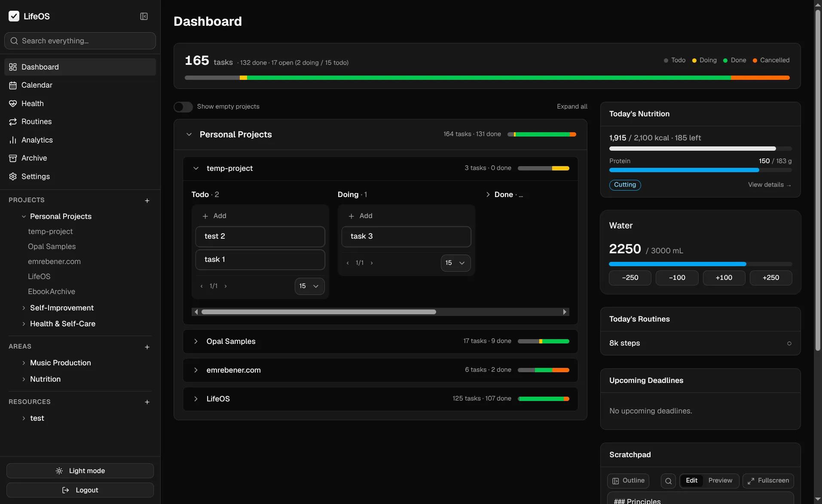Screen dimensions: 822x504
Task: Click the Health heart icon
Action: [x=13, y=103]
